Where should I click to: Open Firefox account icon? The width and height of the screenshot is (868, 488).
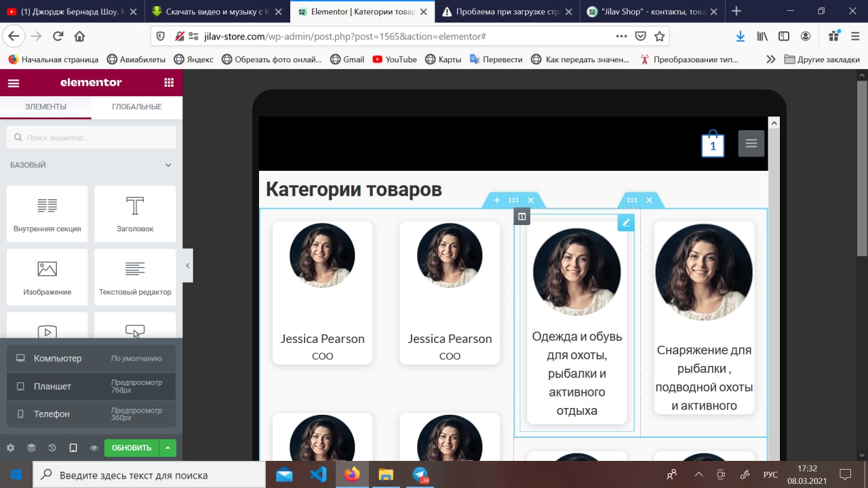click(x=806, y=37)
